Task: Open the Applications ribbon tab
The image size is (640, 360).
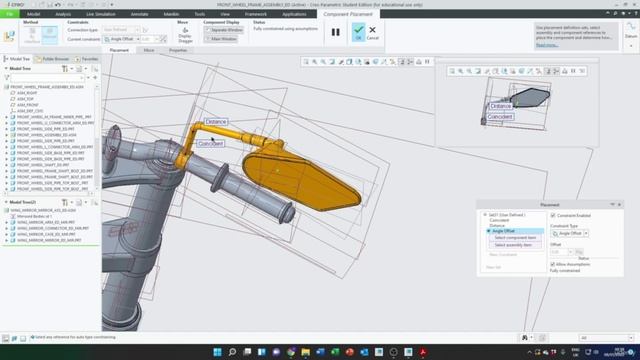Action: click(294, 14)
